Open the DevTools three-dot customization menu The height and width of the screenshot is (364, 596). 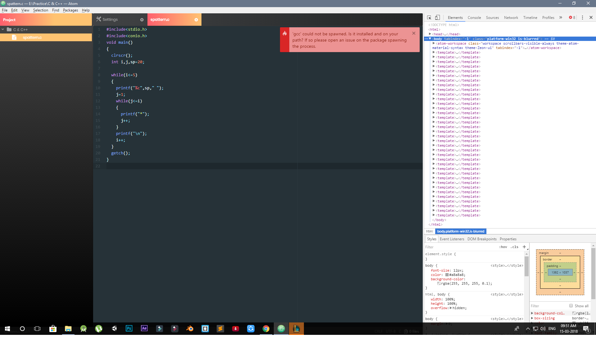pos(582,18)
